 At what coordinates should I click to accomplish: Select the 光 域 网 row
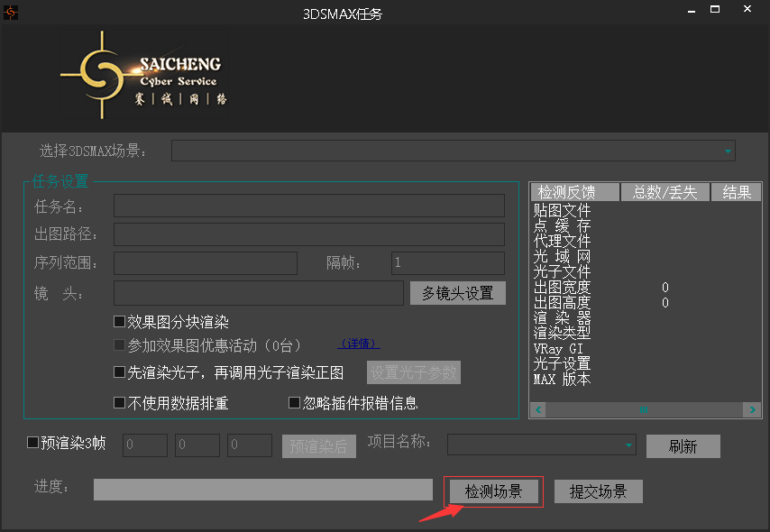point(646,256)
